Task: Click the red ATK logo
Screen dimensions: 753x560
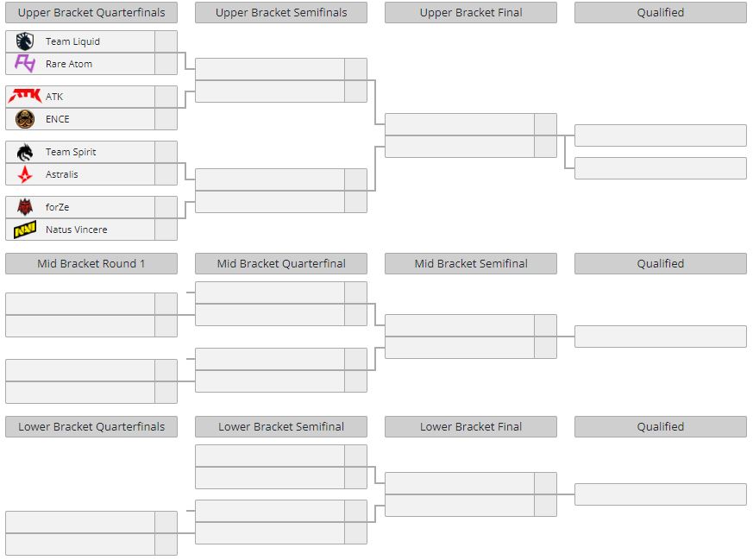Action: 24,96
